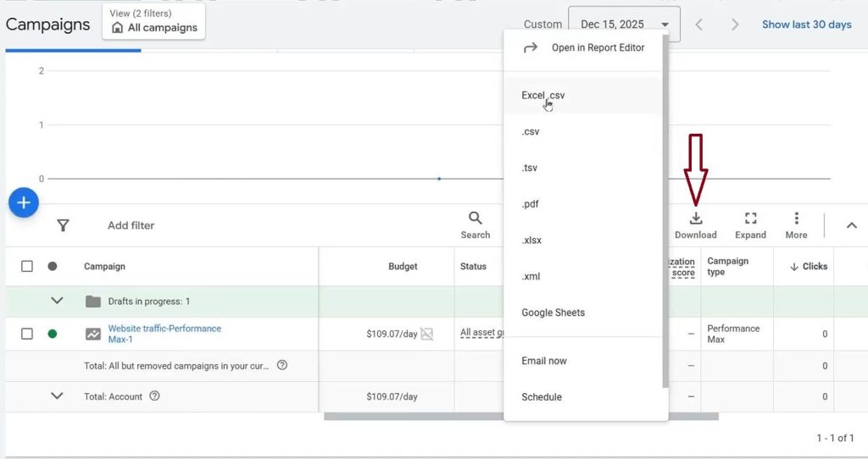The width and height of the screenshot is (868, 459).
Task: Click the Drafts in progress folder icon
Action: pos(93,301)
